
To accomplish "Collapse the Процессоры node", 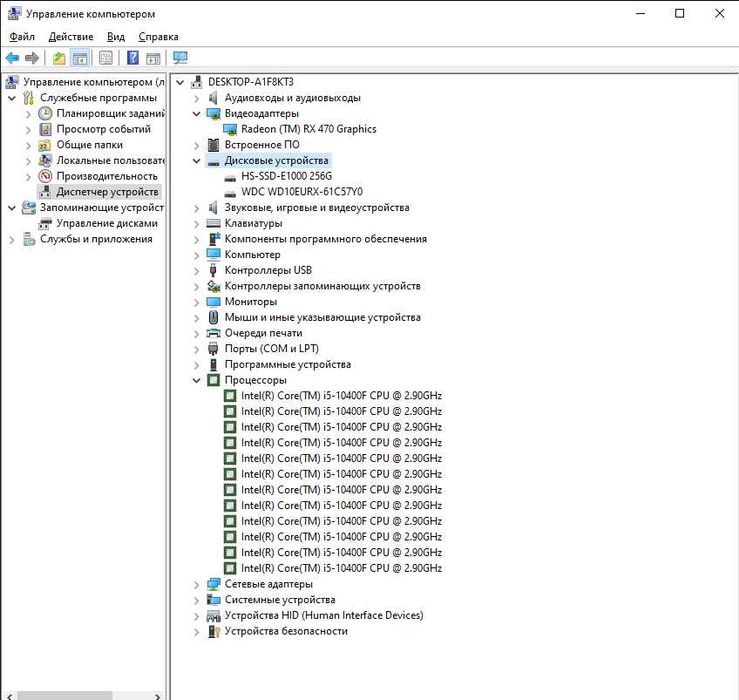I will [x=197, y=380].
